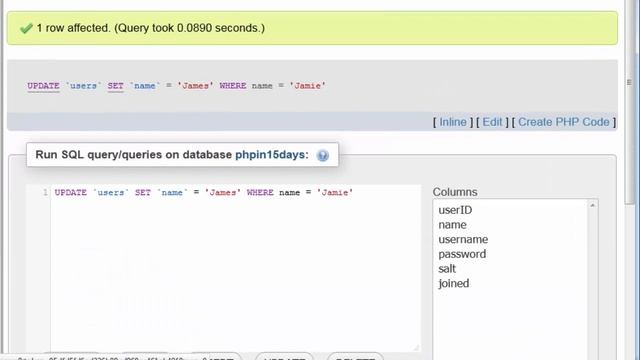640x360 pixels.
Task: Select userID in the Columns list
Action: [455, 210]
